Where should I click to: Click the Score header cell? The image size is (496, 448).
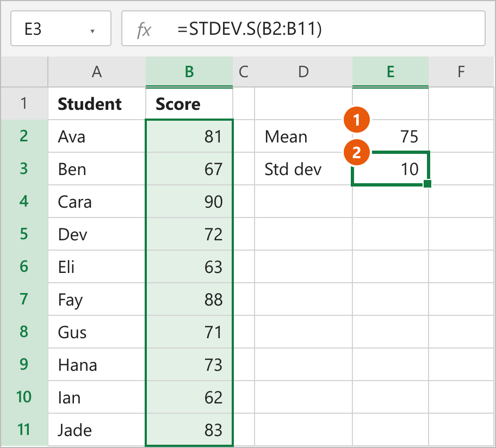point(189,104)
